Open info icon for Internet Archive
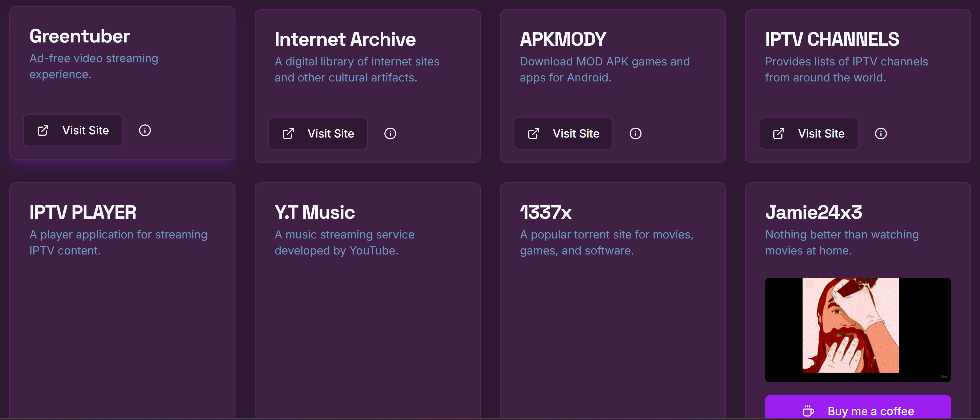980x420 pixels. (x=390, y=134)
